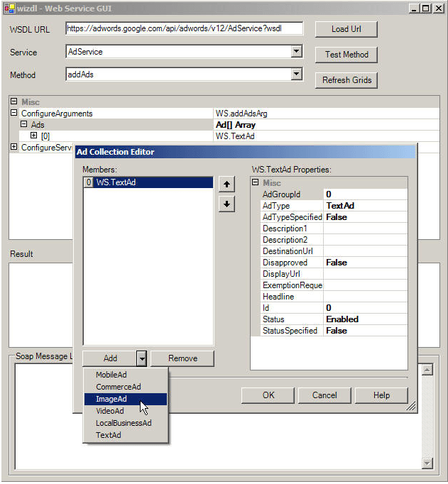Expand the [0] array element node
448x484 pixels.
click(x=33, y=136)
